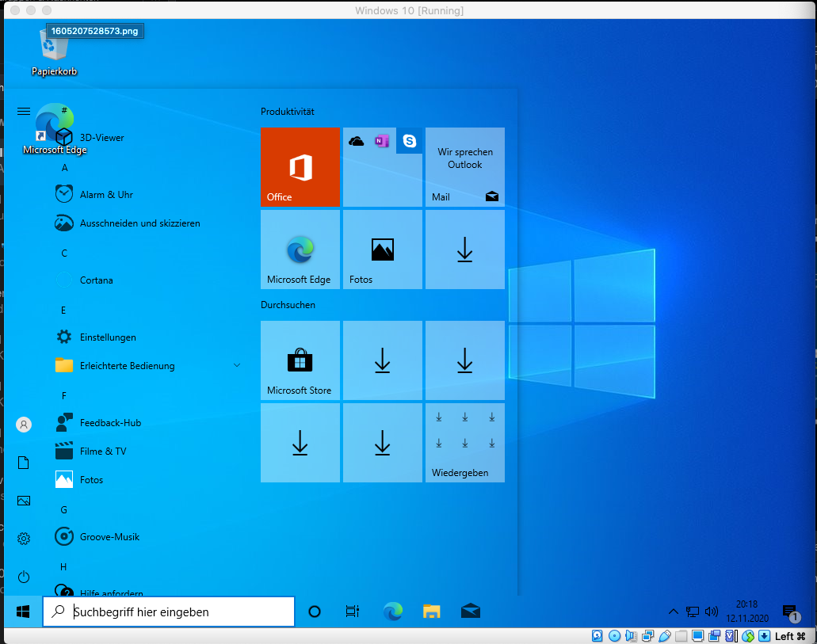Viewport: 817px width, 644px height.
Task: Open the Office tile
Action: click(300, 166)
